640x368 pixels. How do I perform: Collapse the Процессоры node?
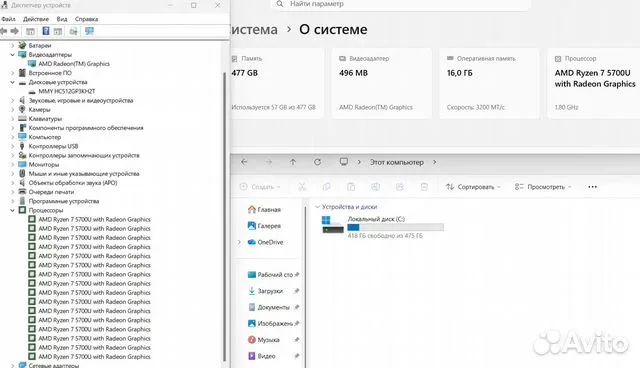coord(13,210)
